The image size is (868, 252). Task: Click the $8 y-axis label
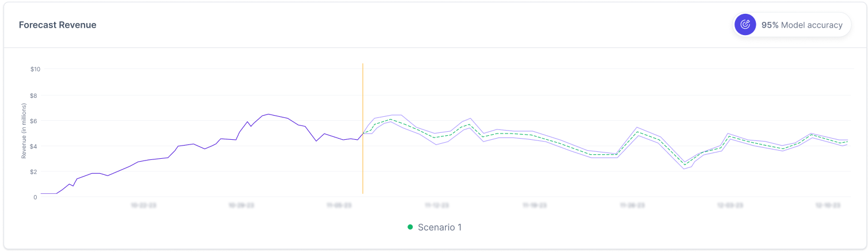35,95
